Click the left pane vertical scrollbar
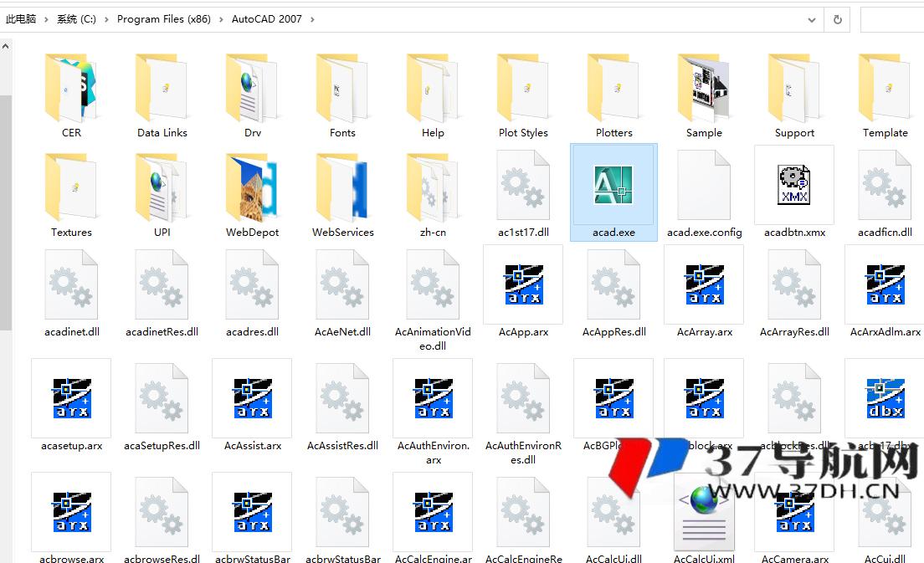This screenshot has width=924, height=563. pos(5,209)
